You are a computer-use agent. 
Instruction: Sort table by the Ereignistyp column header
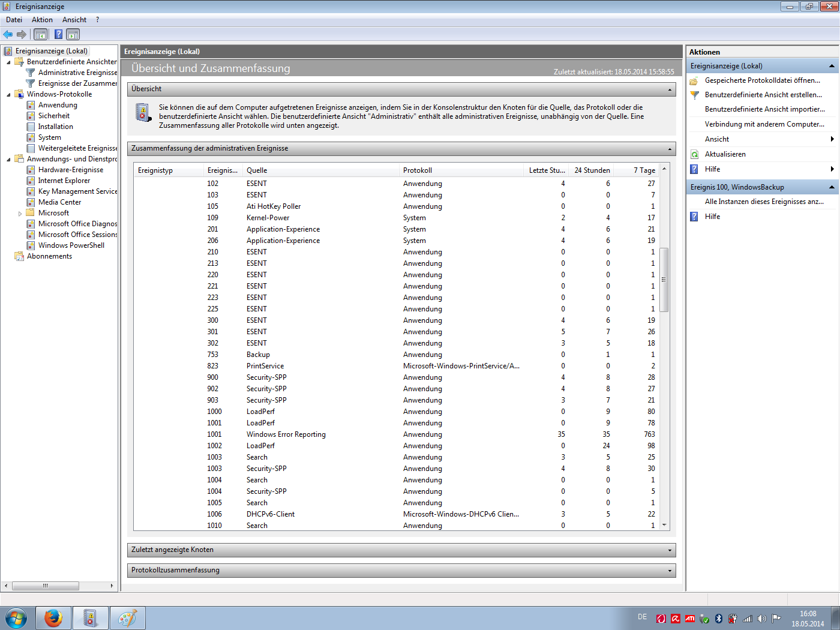pos(169,170)
